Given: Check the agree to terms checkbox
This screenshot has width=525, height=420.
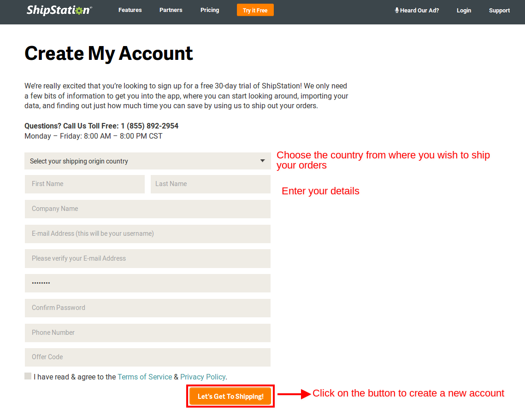Looking at the screenshot, I should [28, 376].
